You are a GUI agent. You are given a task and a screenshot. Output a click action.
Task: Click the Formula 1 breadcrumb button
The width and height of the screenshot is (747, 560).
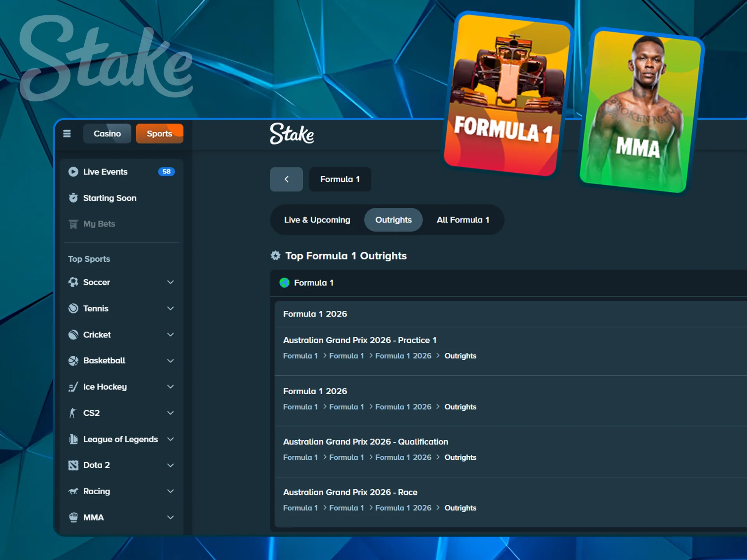click(x=340, y=179)
